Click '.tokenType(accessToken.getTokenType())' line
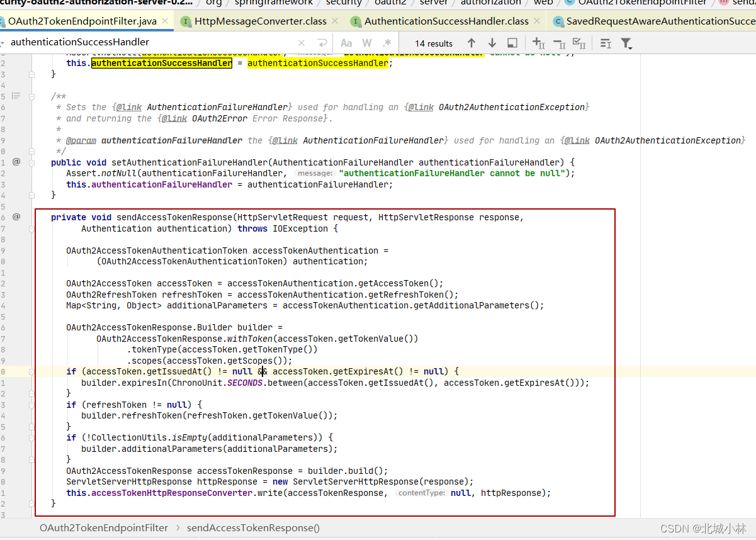 tap(222, 349)
